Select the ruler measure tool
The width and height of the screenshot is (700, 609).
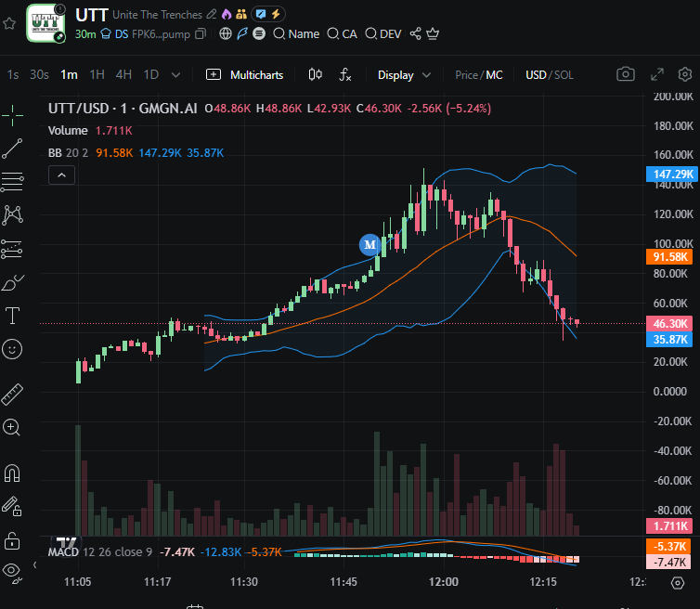pos(12,395)
